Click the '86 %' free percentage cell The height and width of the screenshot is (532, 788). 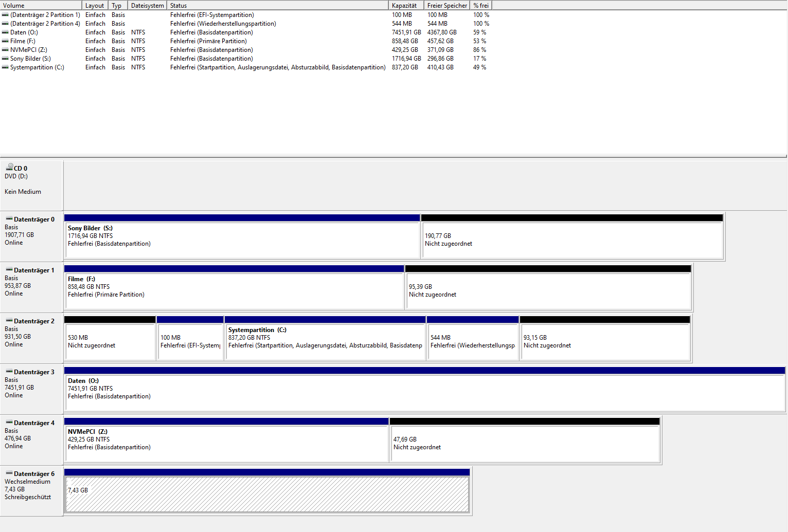pos(480,50)
